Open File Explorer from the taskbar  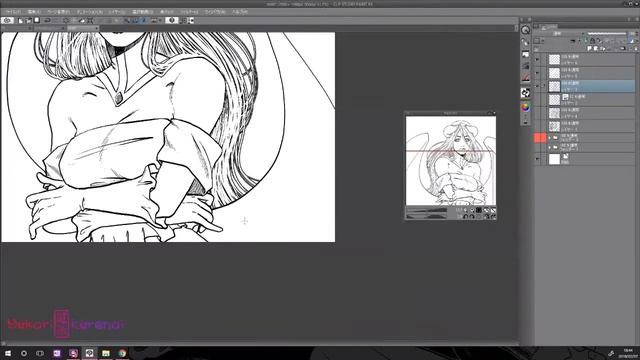click(106, 353)
